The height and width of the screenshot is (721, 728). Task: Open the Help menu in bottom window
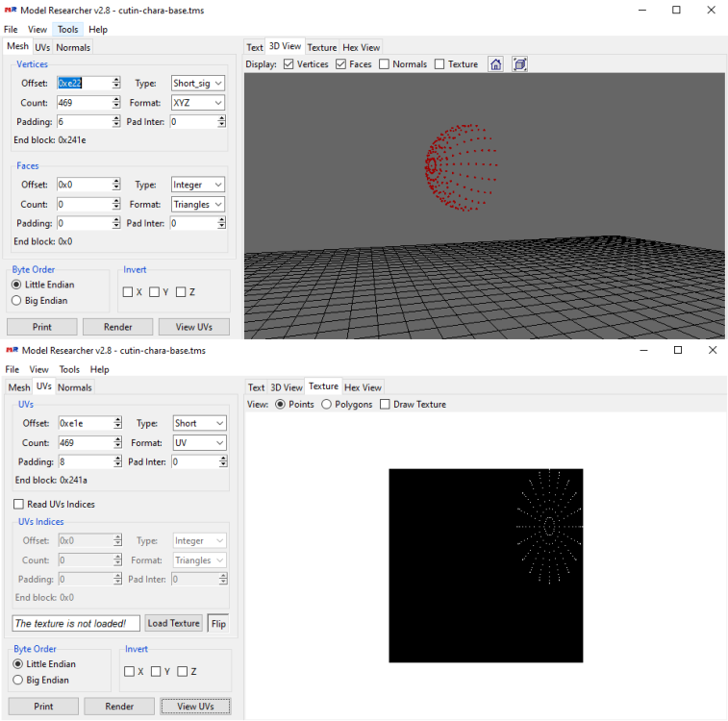[99, 369]
